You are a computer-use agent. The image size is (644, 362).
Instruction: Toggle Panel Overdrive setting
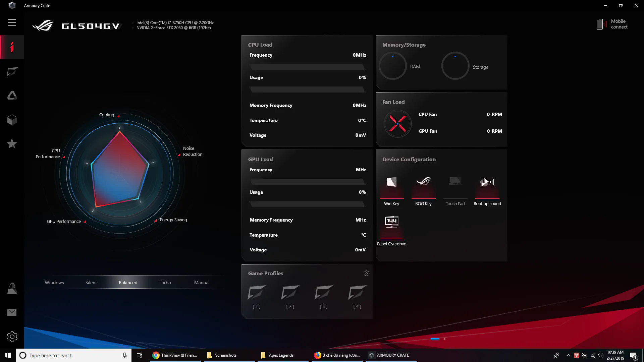tap(391, 231)
